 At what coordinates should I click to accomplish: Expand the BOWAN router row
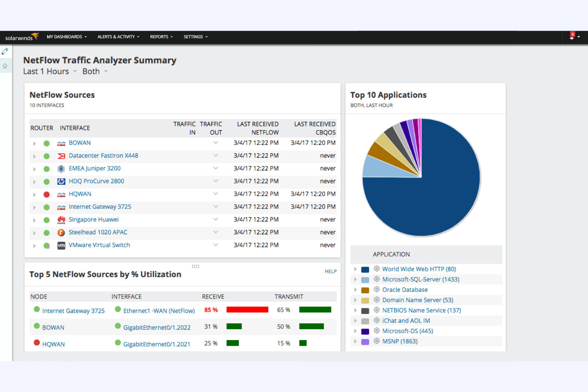[x=34, y=143]
